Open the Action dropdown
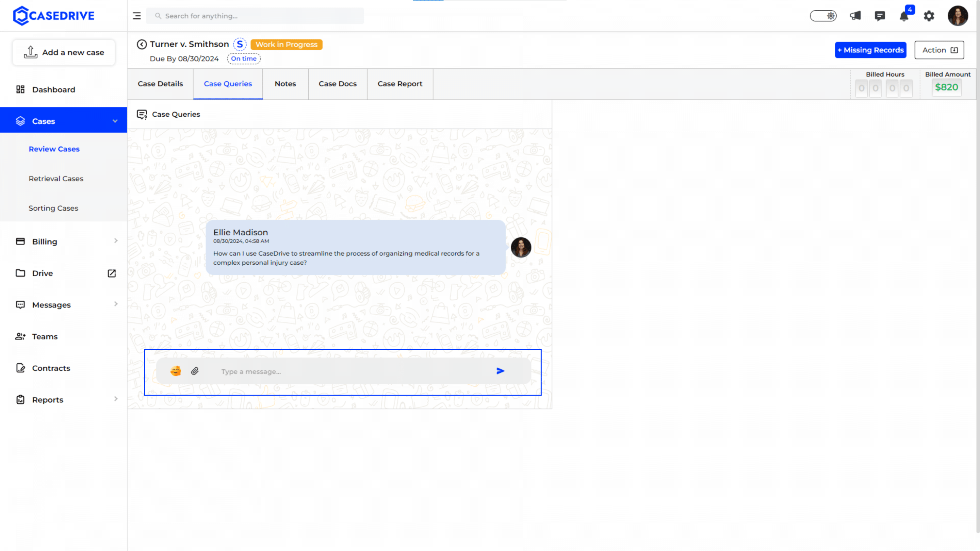Viewport: 980px width, 551px height. pos(939,50)
